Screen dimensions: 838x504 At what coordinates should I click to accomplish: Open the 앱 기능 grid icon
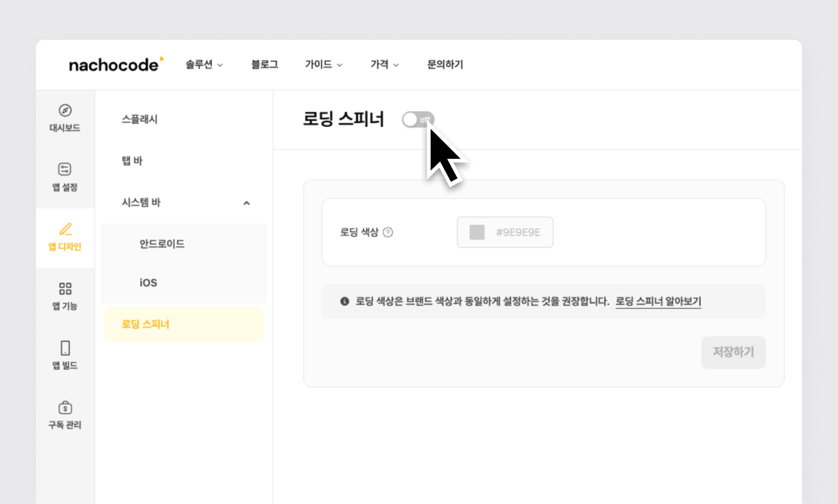[x=65, y=288]
